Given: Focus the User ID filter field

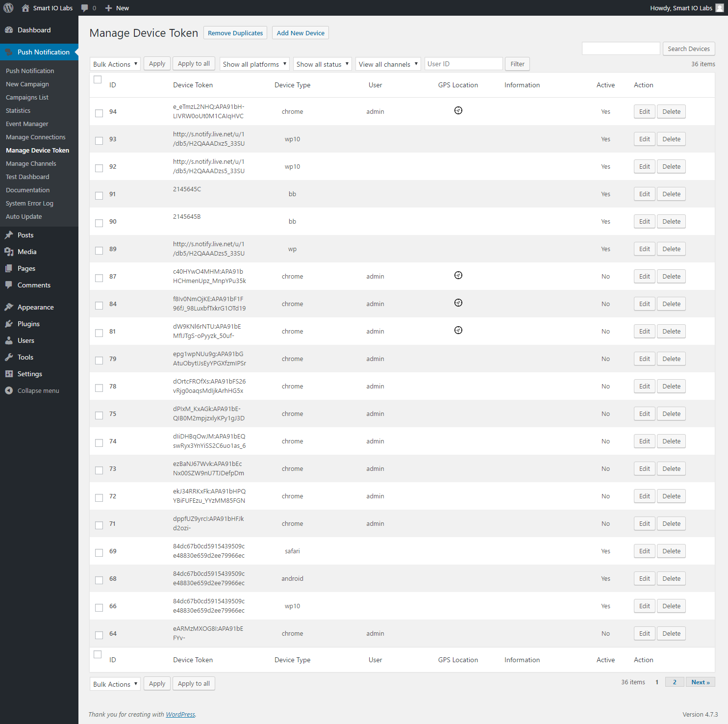Looking at the screenshot, I should pos(463,64).
